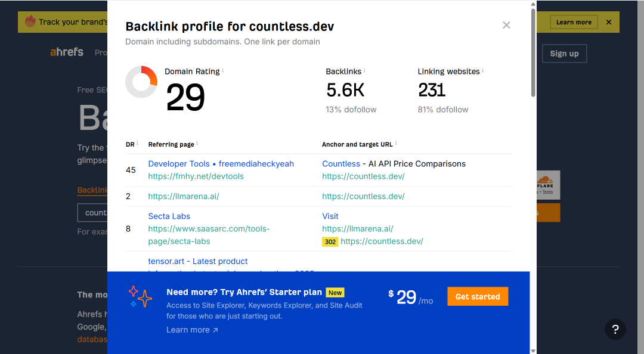Click the 231 linking websites figure
The image size is (644, 354).
pos(432,90)
